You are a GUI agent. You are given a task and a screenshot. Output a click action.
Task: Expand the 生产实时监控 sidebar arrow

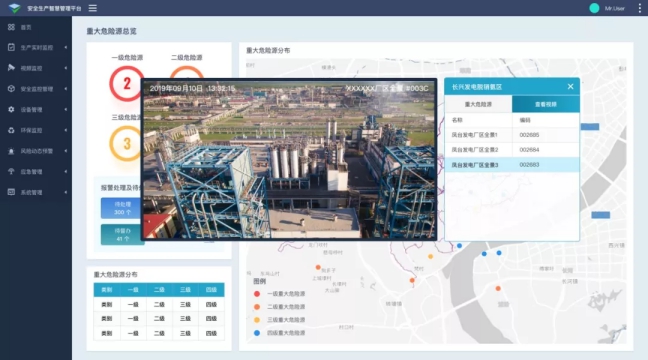(66, 48)
